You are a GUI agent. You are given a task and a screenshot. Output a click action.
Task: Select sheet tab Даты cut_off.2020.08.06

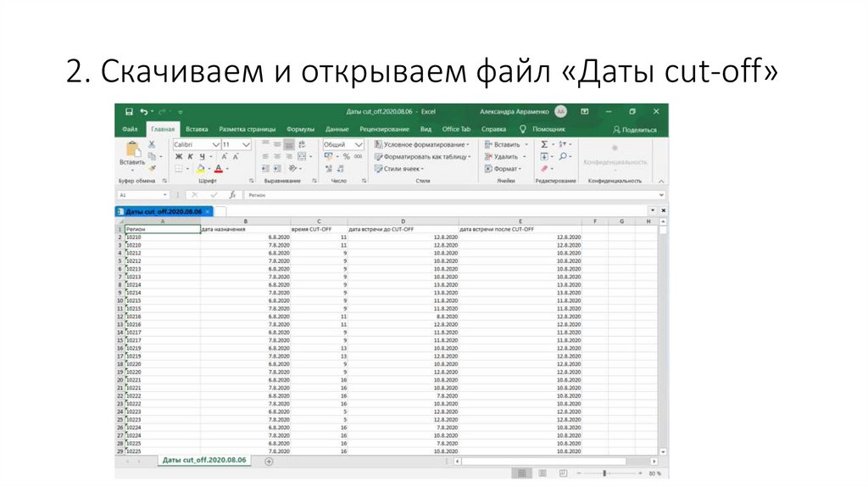(x=203, y=461)
